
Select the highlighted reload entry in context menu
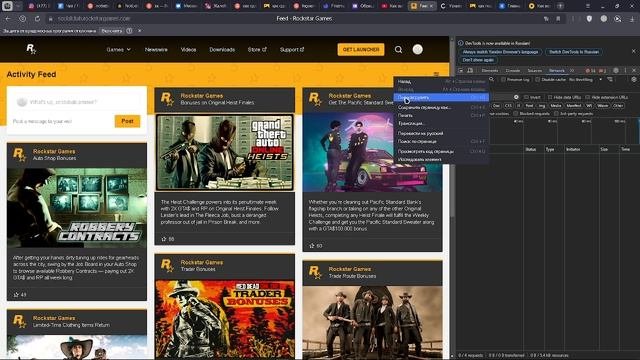441,97
